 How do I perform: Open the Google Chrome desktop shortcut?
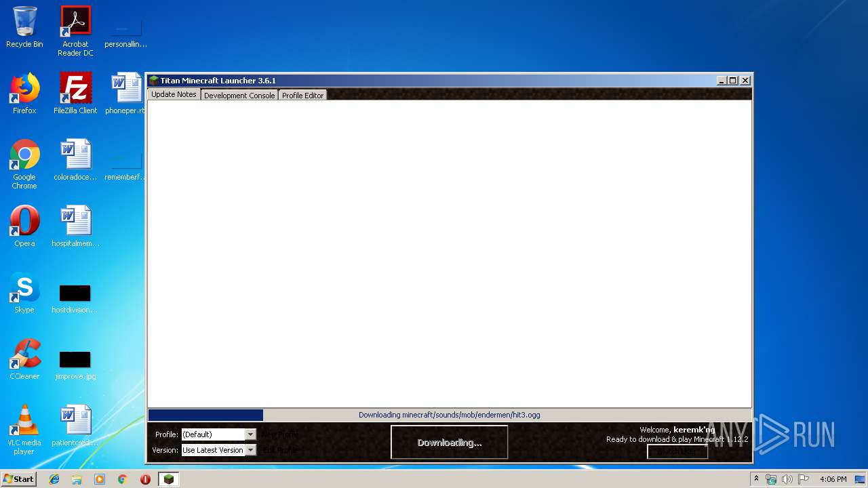(x=24, y=164)
